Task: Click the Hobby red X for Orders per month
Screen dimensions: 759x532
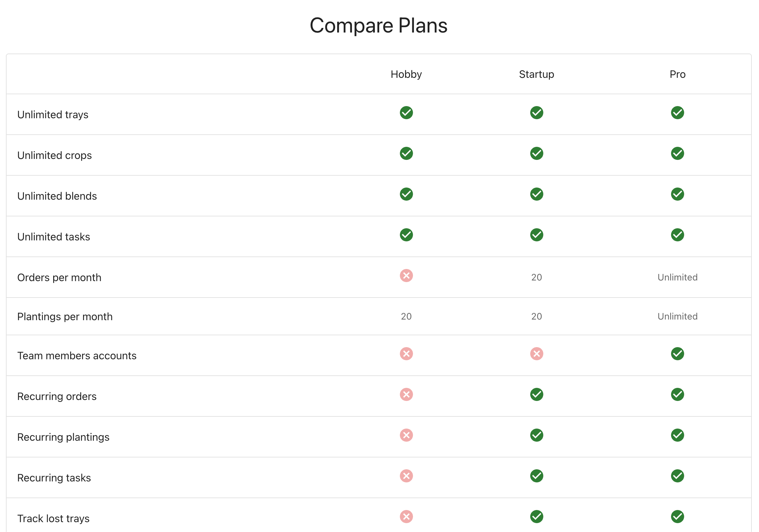Action: pos(406,276)
